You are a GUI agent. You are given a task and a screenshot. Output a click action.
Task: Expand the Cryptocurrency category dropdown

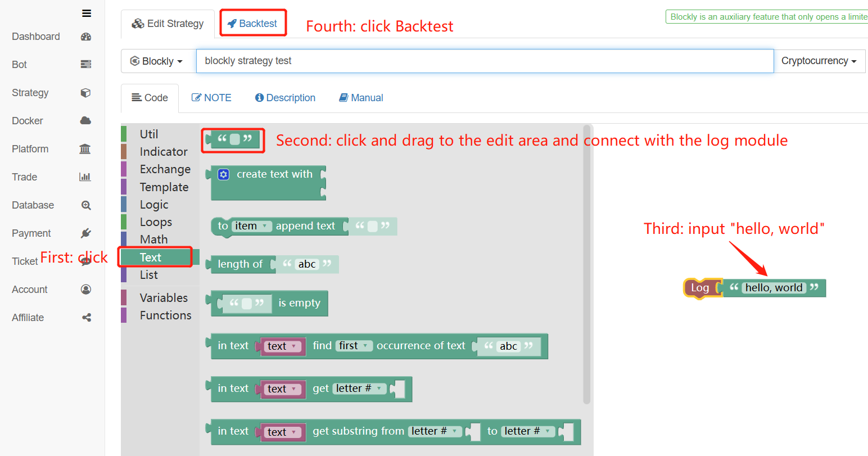pyautogui.click(x=819, y=61)
